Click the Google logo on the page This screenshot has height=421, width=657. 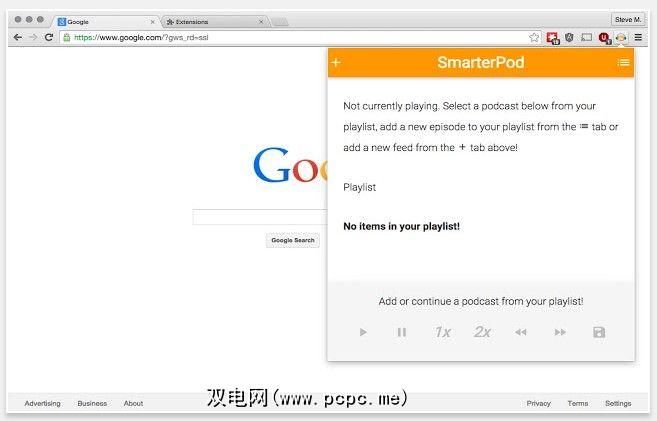[290, 165]
